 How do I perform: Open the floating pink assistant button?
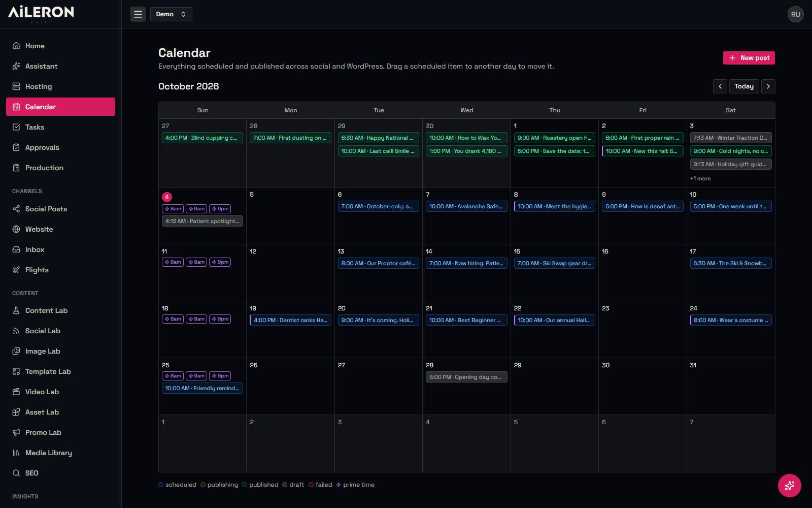click(x=790, y=486)
